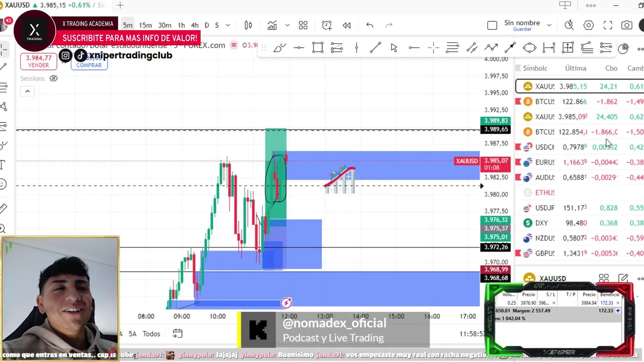Select the D daily timeframe
Image resolution: width=644 pixels, height=362 pixels.
[x=206, y=25]
